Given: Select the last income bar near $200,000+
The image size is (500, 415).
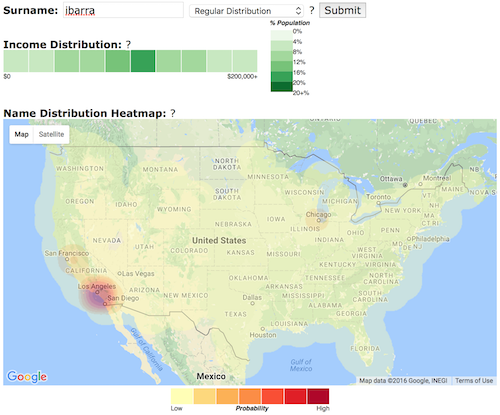Looking at the screenshot, I should 245,61.
